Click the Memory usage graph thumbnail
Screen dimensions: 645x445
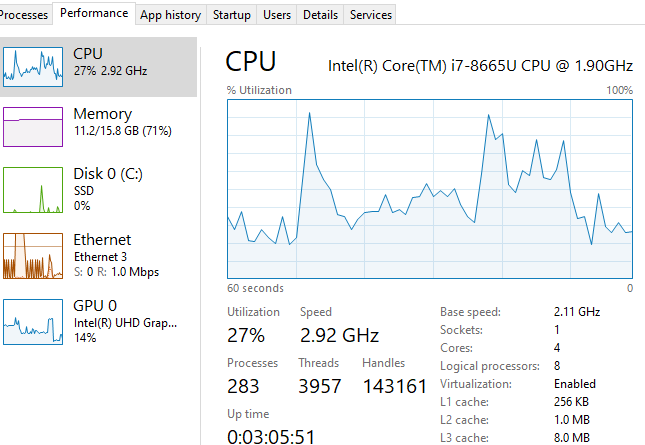point(35,128)
